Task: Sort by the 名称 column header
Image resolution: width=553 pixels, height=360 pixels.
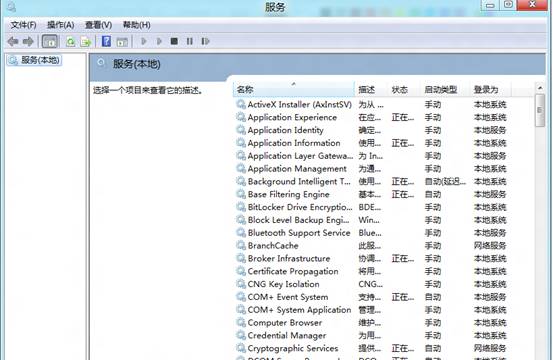Action: pyautogui.click(x=293, y=90)
